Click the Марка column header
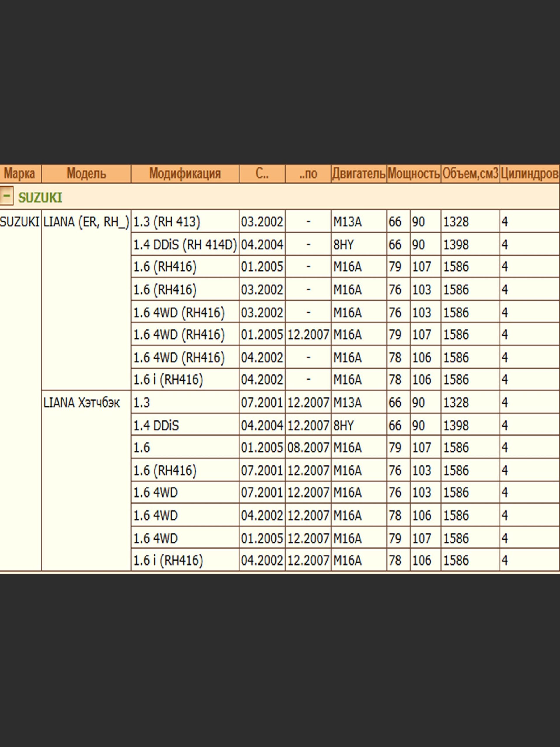 tap(19, 174)
